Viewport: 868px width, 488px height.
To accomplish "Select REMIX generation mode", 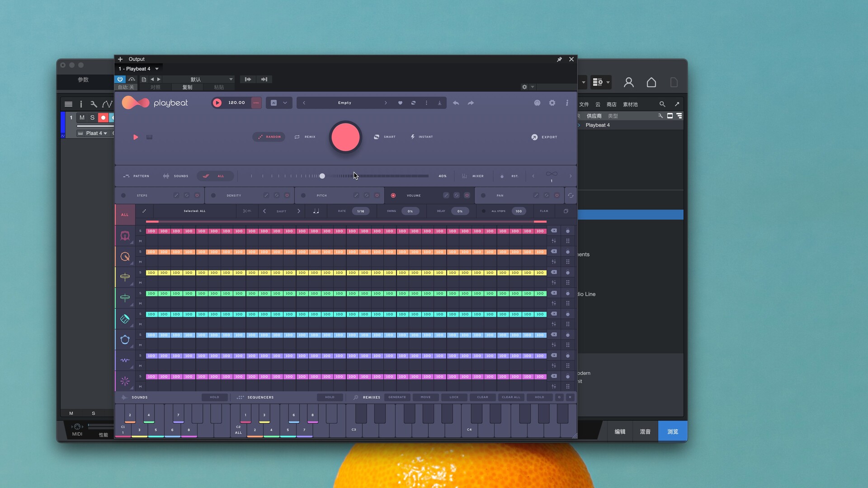I will pos(305,137).
